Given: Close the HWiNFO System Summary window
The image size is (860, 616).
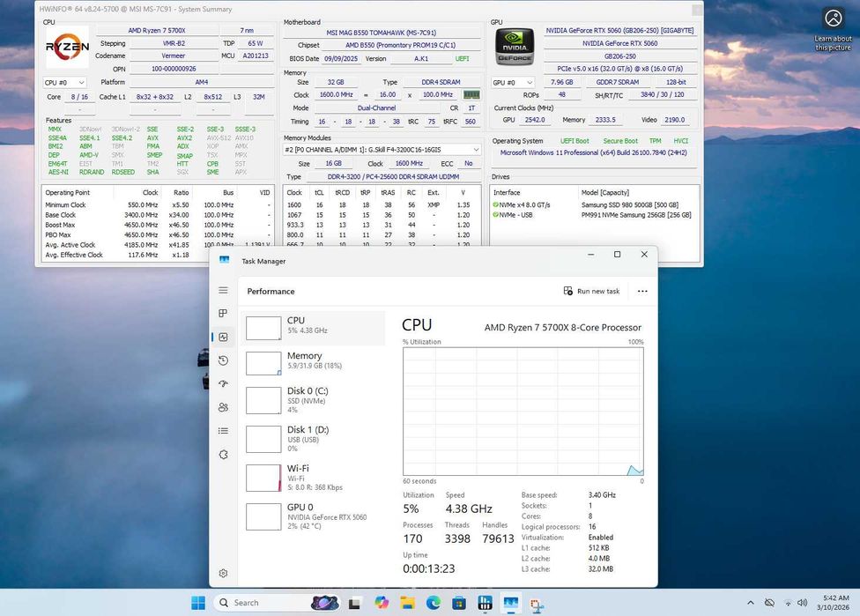Looking at the screenshot, I should 697,10.
